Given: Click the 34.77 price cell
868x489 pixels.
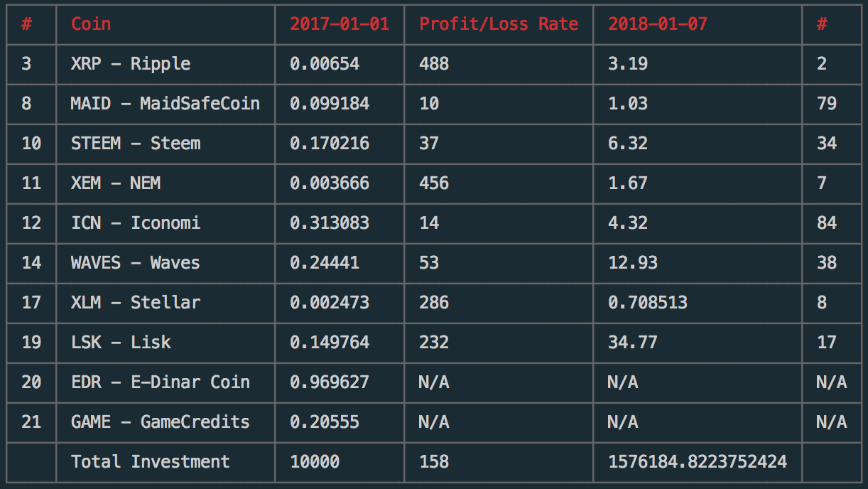Looking at the screenshot, I should click(x=633, y=343).
